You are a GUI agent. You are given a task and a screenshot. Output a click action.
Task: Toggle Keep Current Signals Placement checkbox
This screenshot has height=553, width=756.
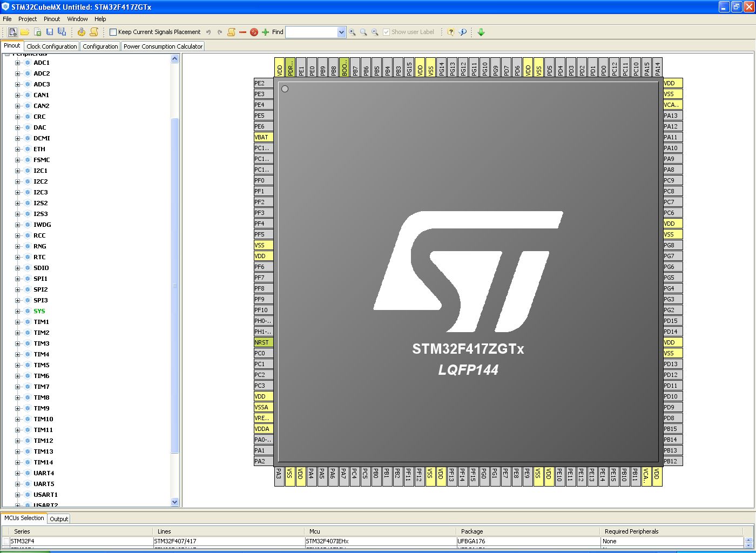tap(113, 32)
